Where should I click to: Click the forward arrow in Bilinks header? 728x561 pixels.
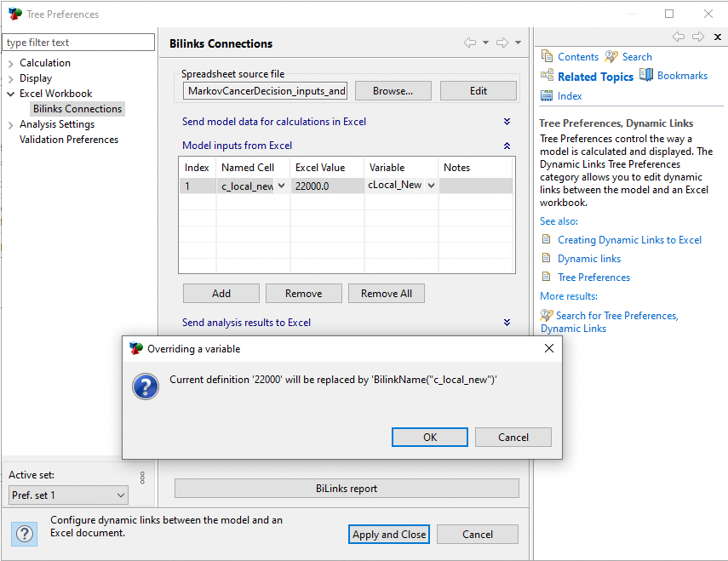(502, 43)
